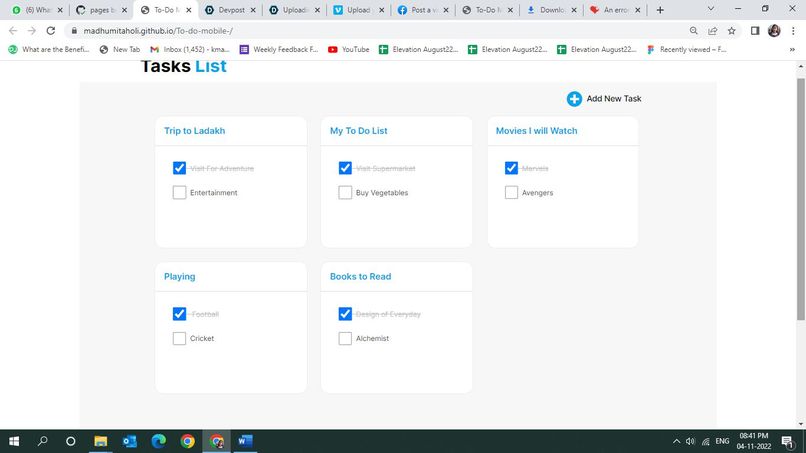Click the scrollbar down arrow
Viewport: 806px width, 453px height.
click(x=801, y=424)
